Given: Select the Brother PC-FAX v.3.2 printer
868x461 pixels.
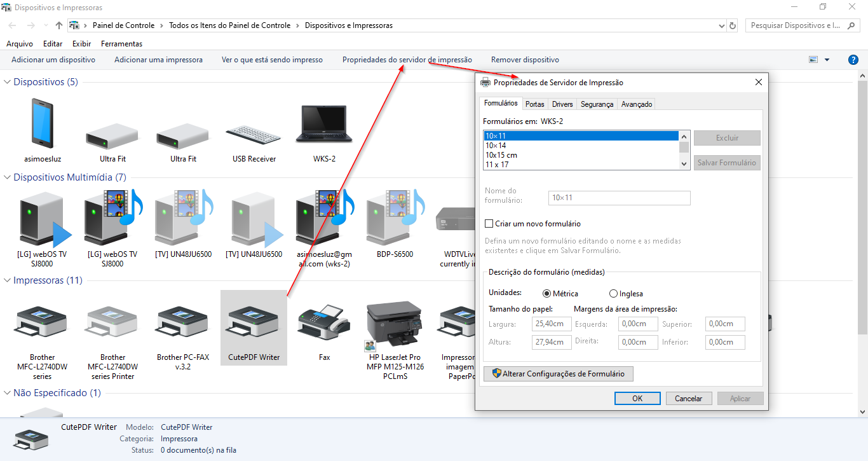Looking at the screenshot, I should [183, 322].
